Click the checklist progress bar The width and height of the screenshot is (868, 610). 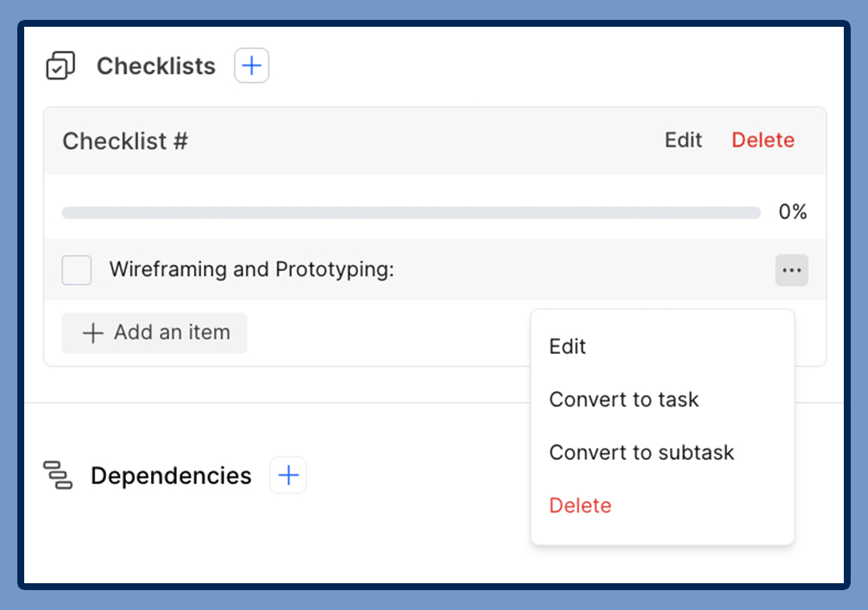click(411, 212)
